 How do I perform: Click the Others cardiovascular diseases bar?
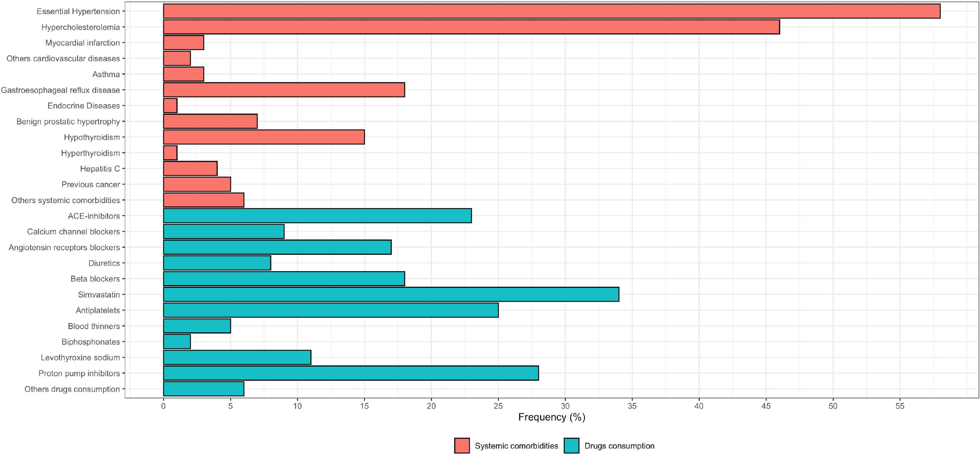(x=177, y=58)
